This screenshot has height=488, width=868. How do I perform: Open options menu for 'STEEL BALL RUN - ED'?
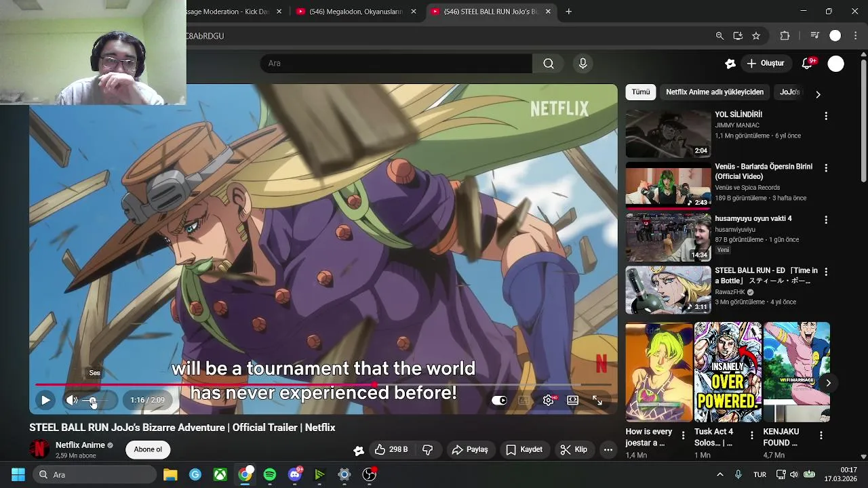pos(826,271)
